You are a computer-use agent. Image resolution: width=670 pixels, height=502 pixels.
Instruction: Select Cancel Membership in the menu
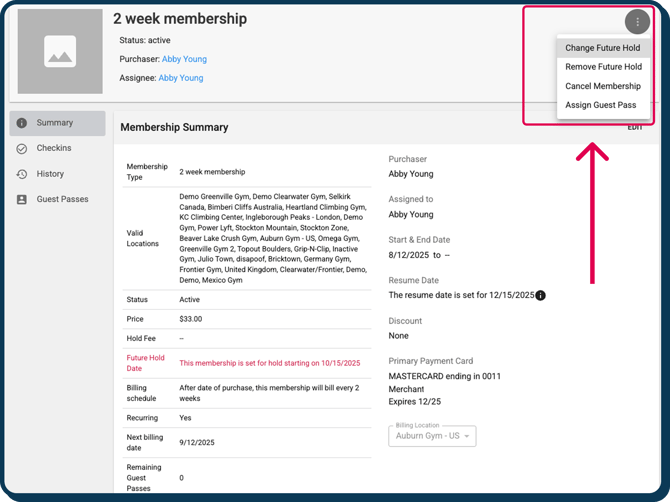pyautogui.click(x=602, y=86)
